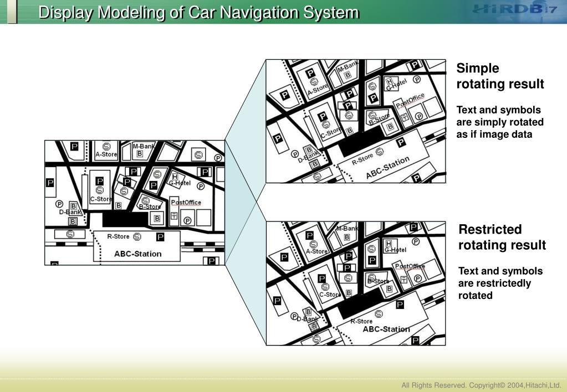Click the C-Store label in the original unrotated map
This screenshot has width=567, height=392.
click(101, 199)
